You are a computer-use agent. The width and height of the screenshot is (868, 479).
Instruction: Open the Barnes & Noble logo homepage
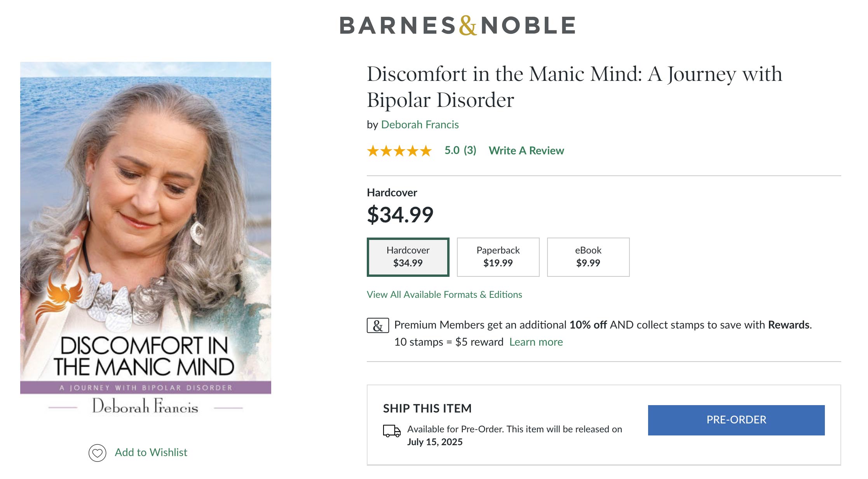tap(457, 26)
